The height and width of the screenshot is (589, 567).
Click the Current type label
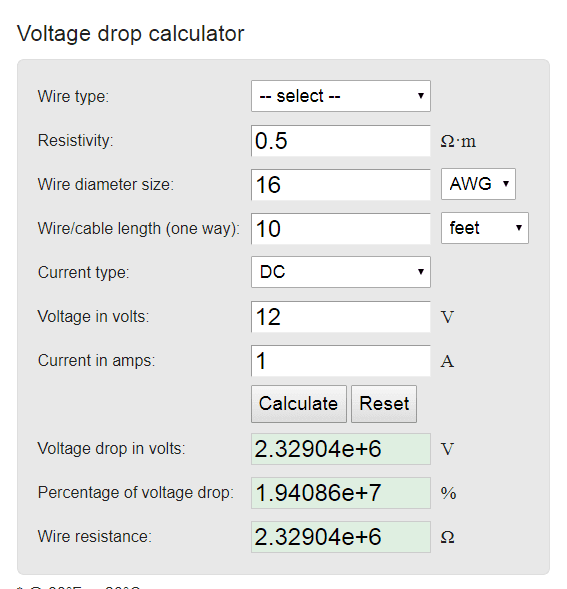[83, 272]
